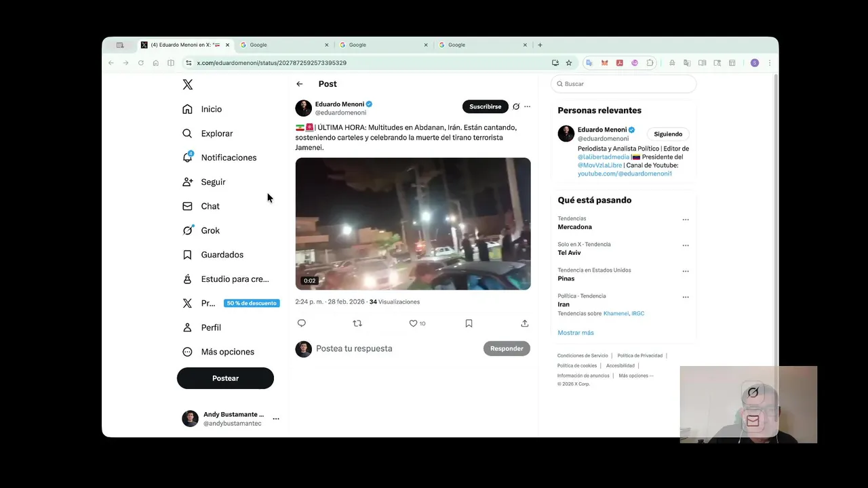Open youtube.com/@eduardomenoni1 link
868x488 pixels.
tap(625, 174)
